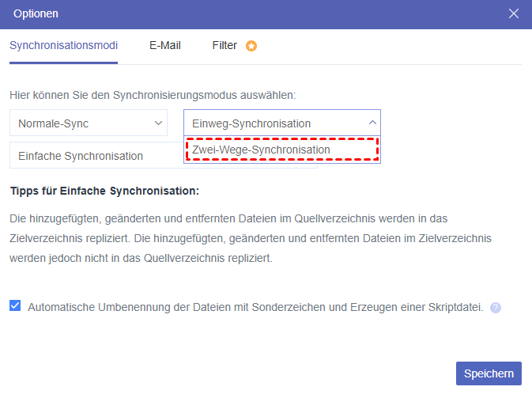Open the Normale-Sync dropdown
Viewport: 532px width, 398px height.
[x=89, y=123]
